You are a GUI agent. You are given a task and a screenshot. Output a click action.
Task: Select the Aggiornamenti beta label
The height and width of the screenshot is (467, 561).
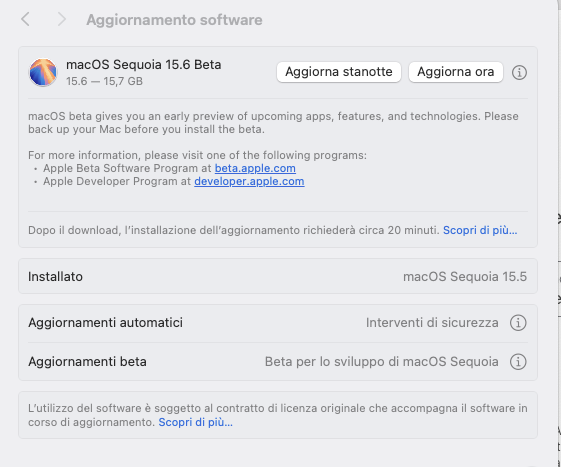pos(87,362)
